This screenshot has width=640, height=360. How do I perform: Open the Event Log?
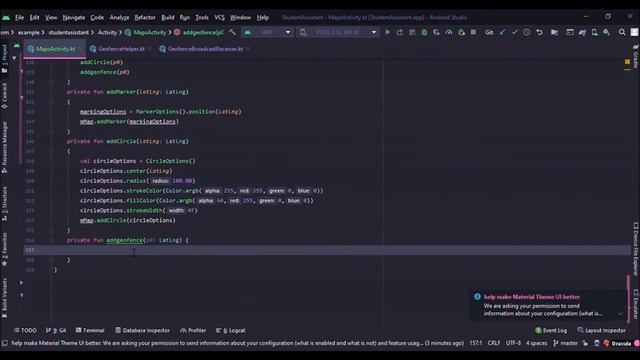click(x=551, y=330)
